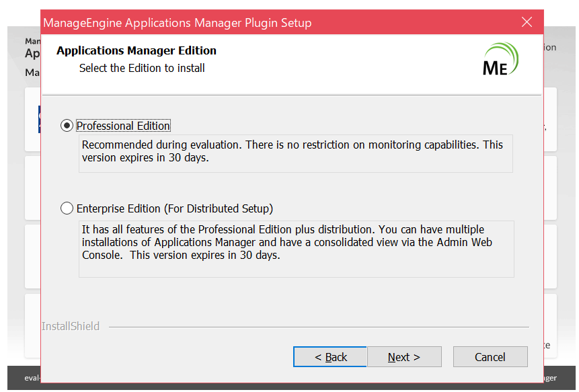Click the InstallShield label

click(x=71, y=327)
